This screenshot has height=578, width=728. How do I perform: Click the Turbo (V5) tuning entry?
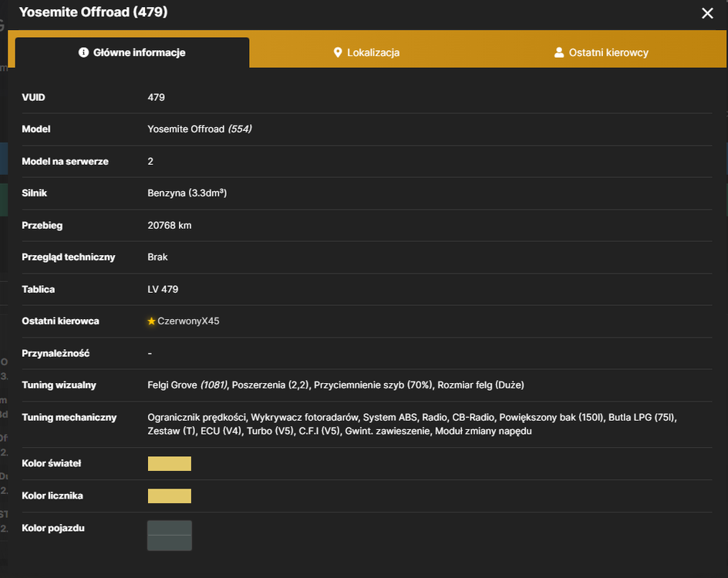(271, 431)
